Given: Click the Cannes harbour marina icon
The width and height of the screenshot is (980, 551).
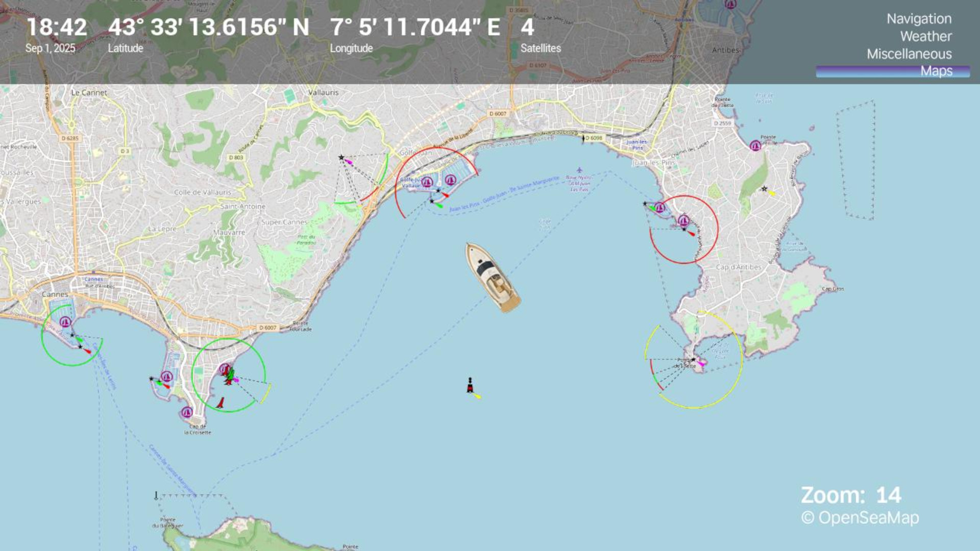Looking at the screenshot, I should coord(65,322).
